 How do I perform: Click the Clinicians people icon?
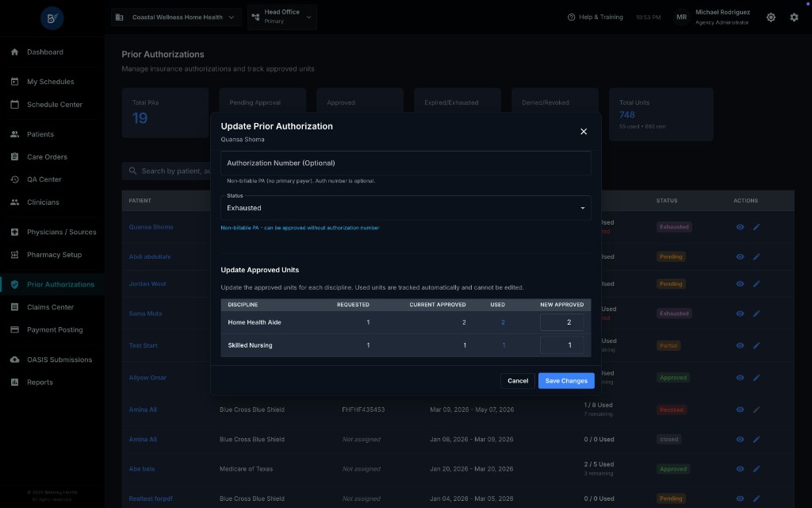tap(14, 202)
